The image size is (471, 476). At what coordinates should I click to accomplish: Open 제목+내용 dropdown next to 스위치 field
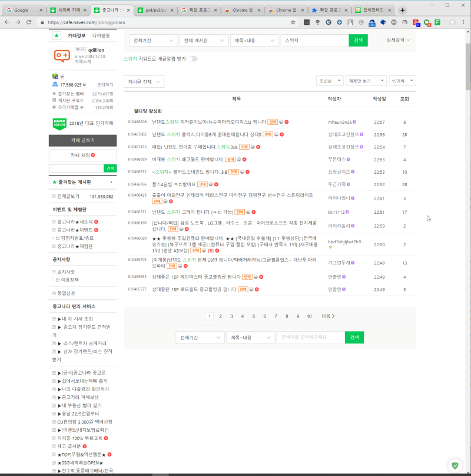click(254, 41)
